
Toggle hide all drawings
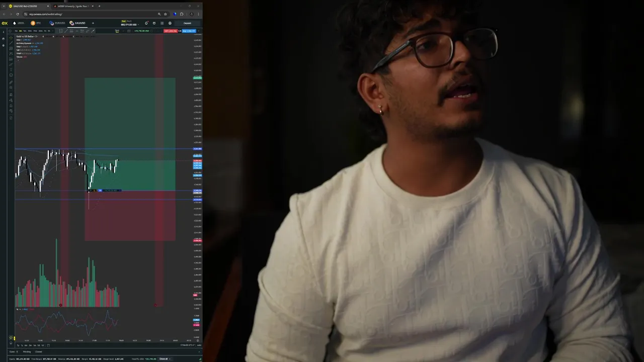click(x=11, y=111)
